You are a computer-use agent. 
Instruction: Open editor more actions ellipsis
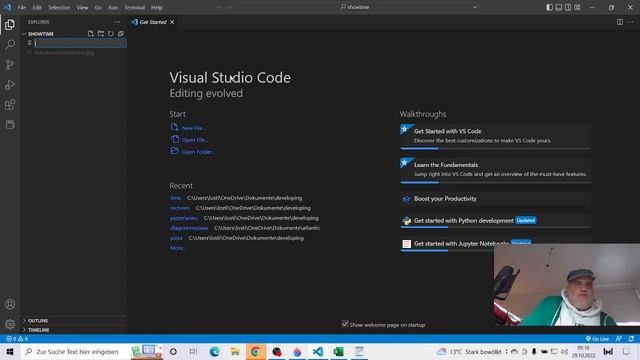point(631,22)
